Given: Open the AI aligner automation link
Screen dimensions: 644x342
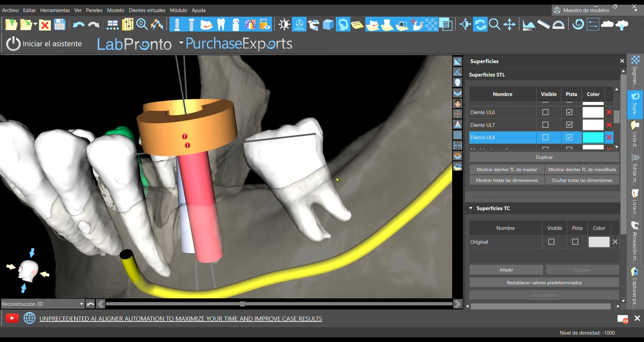Looking at the screenshot, I should pyautogui.click(x=181, y=319).
